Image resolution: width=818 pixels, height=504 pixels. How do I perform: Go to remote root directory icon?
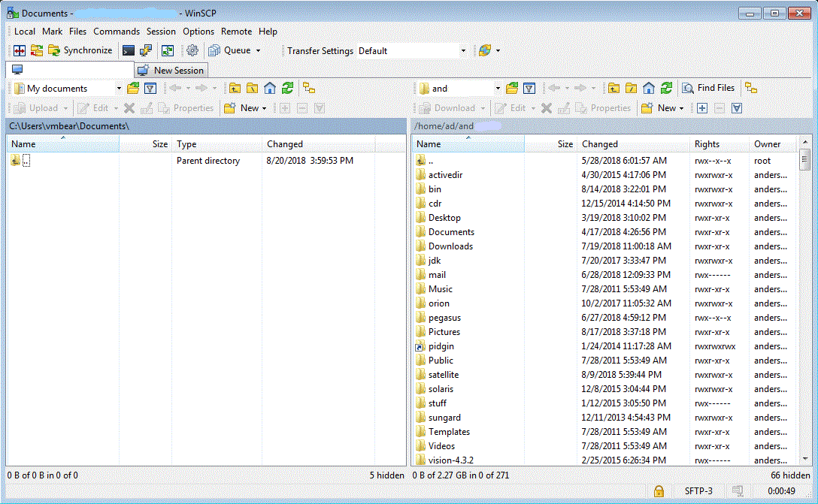[x=632, y=88]
